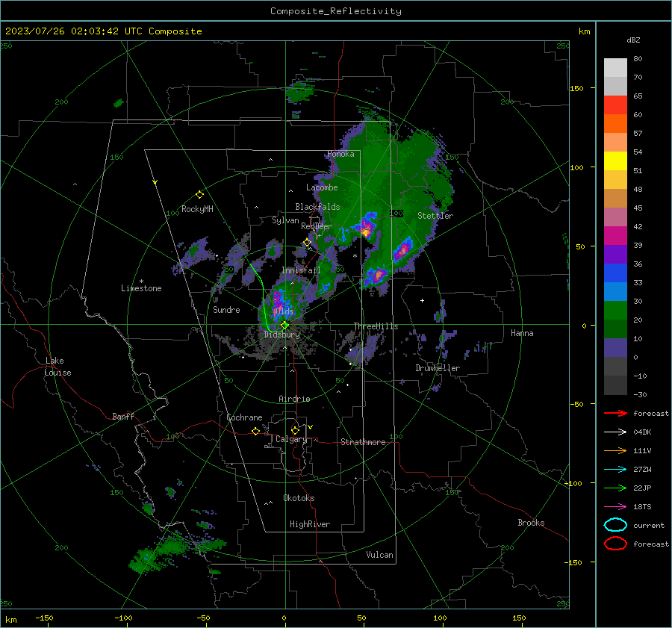Click the Vulcan town label
This screenshot has height=628, width=672.
[379, 555]
